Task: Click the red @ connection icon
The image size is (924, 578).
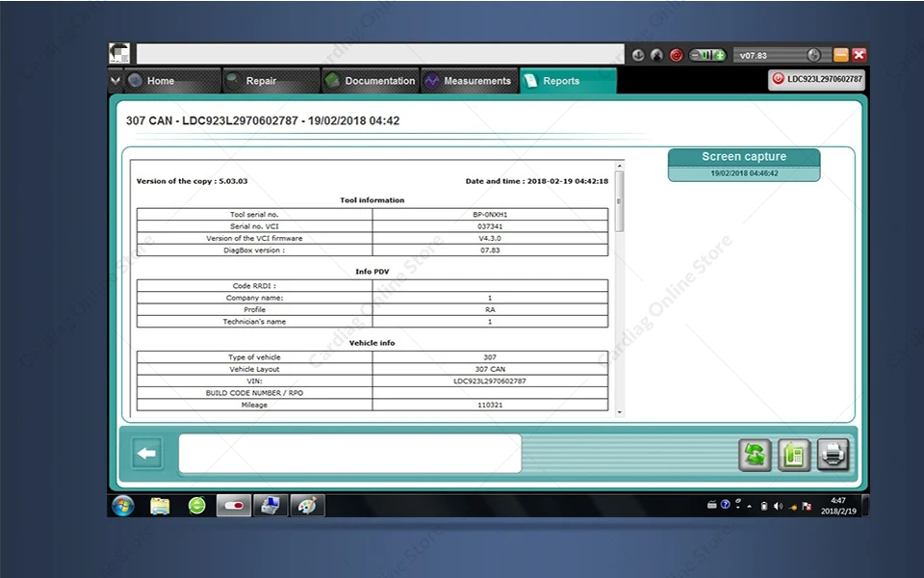Action: coord(676,55)
